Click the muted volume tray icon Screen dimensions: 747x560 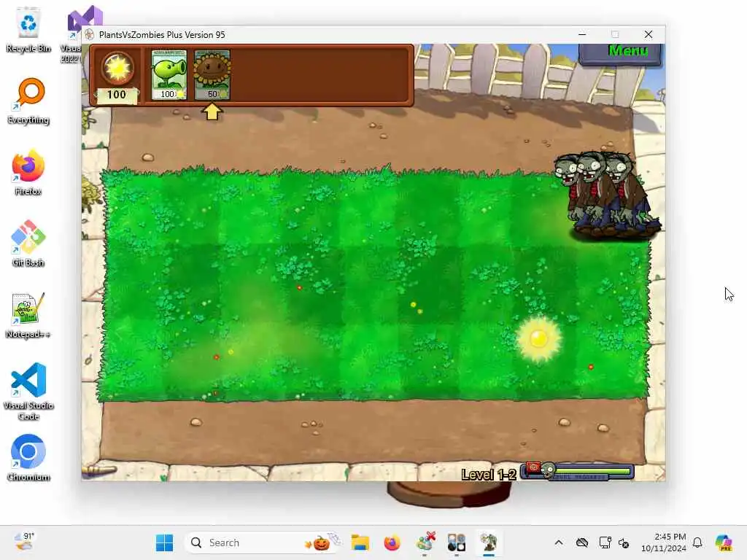click(x=624, y=542)
